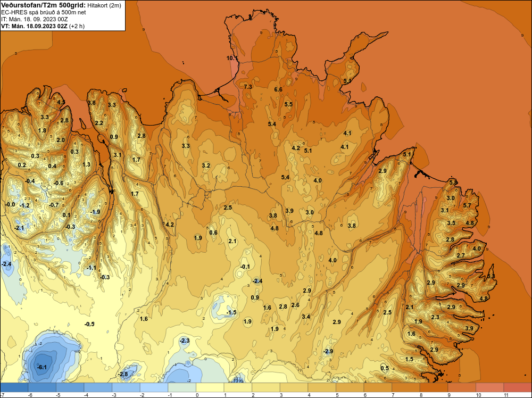Select the pale yellow legend swatch between 0 and 1
The image size is (532, 398).
210,387
